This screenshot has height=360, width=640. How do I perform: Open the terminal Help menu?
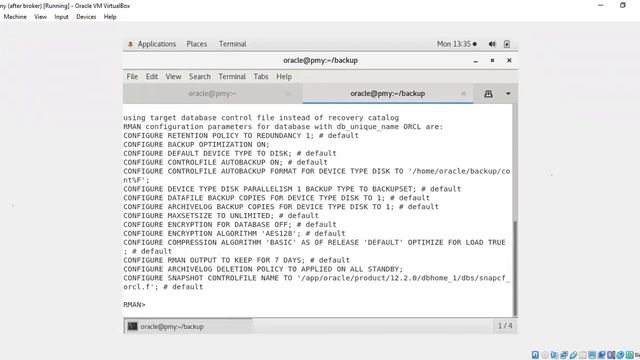point(284,76)
